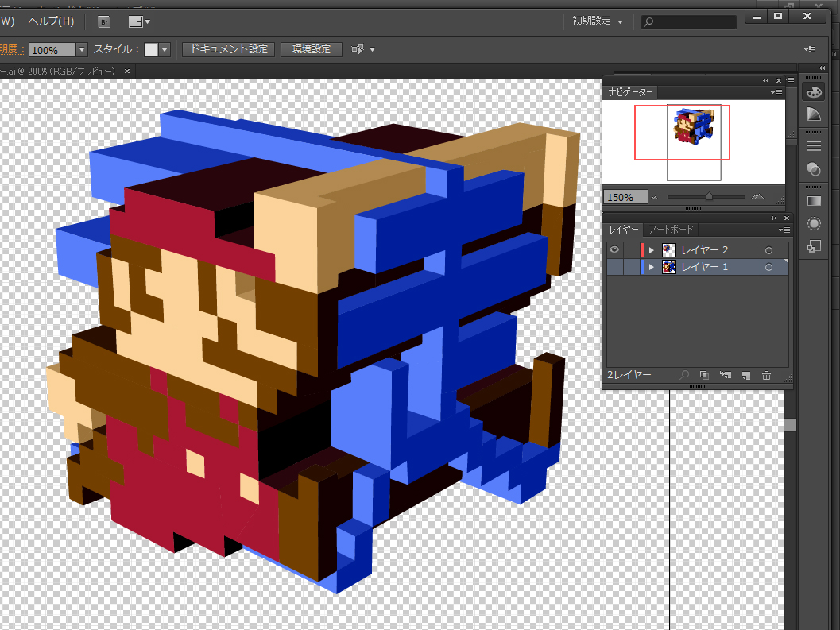Click the レイヤー 2 thumbnail
This screenshot has width=840, height=630.
(x=668, y=249)
